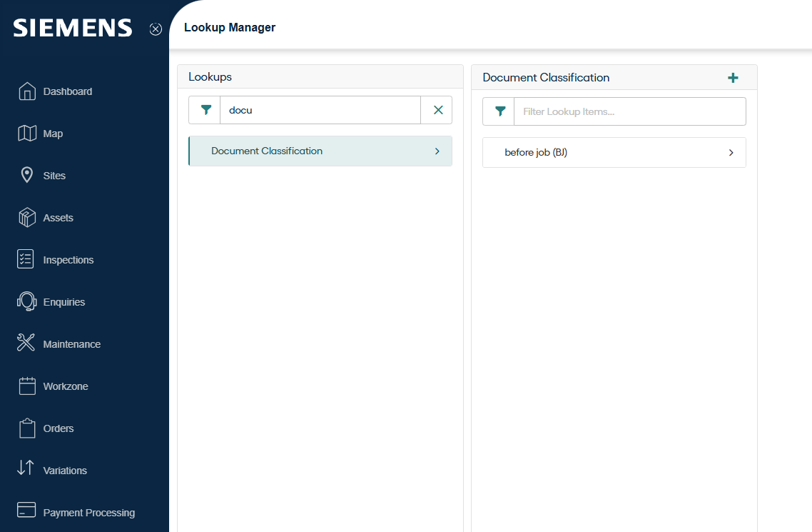Open the Enquiries headset icon
This screenshot has width=812, height=532.
click(27, 301)
